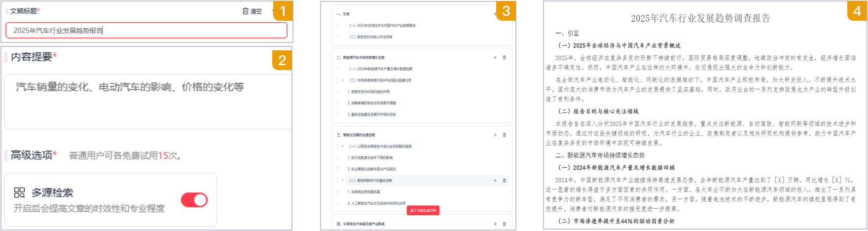This screenshot has height=231, width=868.
Task: Click the plus icon for 二、新能源汽车市场持续增长态势
Action: [495, 58]
